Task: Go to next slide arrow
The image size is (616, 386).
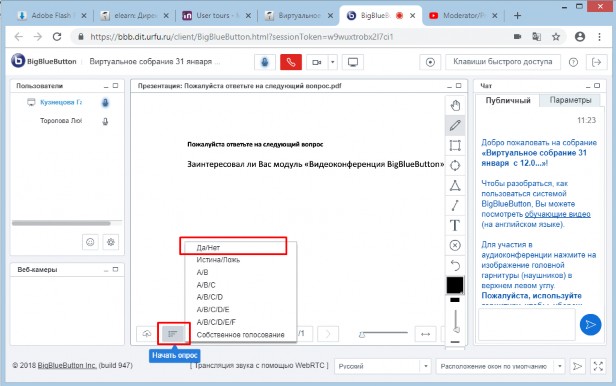Action: click(x=328, y=334)
